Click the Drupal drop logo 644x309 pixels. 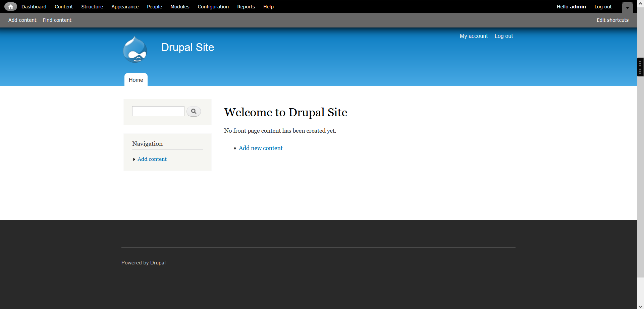tap(135, 50)
